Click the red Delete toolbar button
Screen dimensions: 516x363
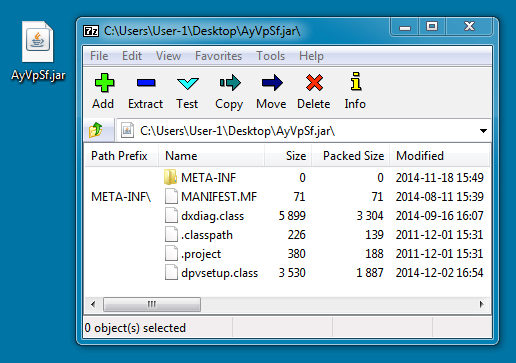pos(314,91)
